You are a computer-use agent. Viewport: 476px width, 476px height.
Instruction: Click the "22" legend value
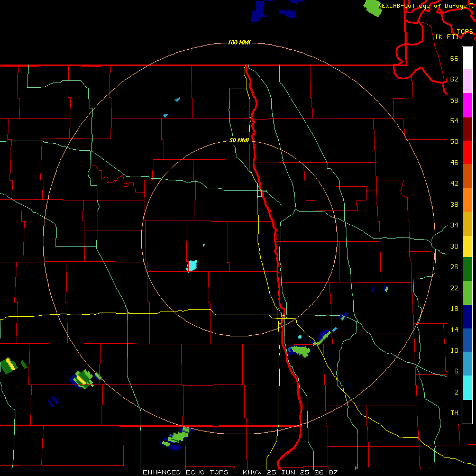tap(454, 288)
